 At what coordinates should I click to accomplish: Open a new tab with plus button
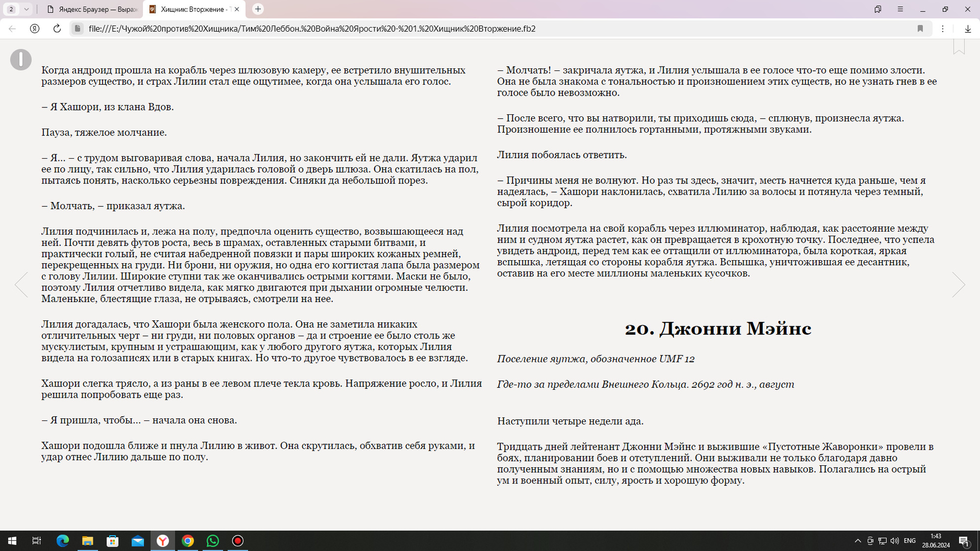click(x=258, y=9)
